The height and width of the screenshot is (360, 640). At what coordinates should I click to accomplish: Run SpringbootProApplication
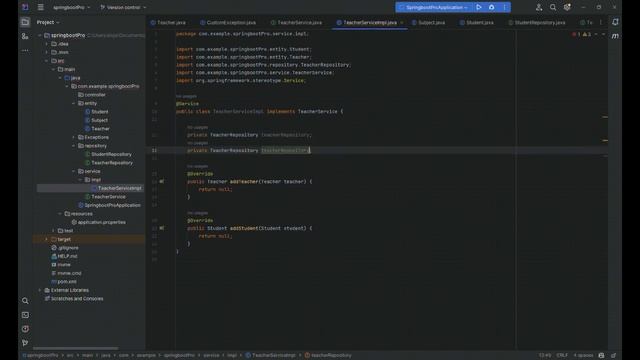(479, 7)
